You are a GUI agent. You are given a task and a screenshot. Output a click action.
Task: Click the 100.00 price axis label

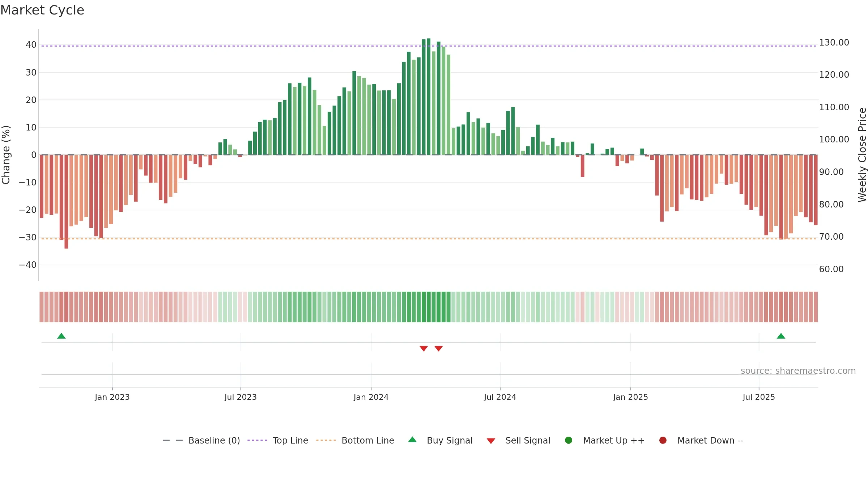(834, 140)
